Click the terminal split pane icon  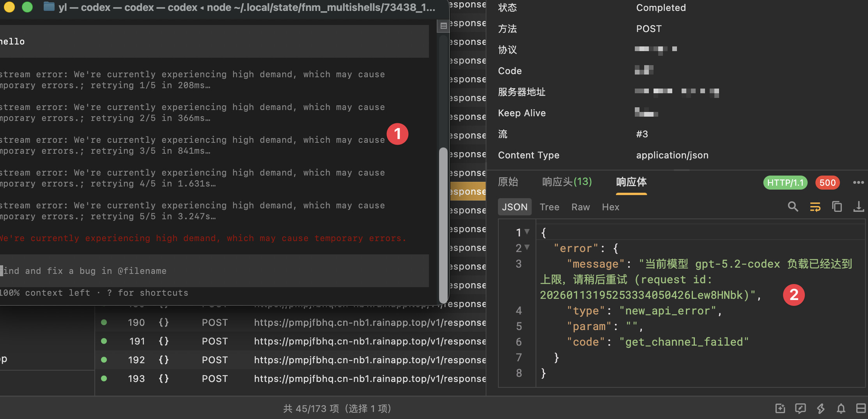[x=443, y=26]
